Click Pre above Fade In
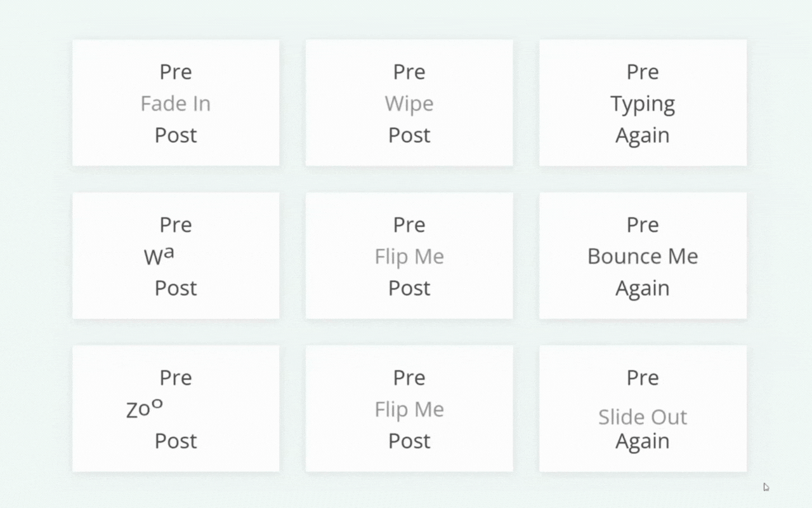The width and height of the screenshot is (812, 508). click(176, 72)
